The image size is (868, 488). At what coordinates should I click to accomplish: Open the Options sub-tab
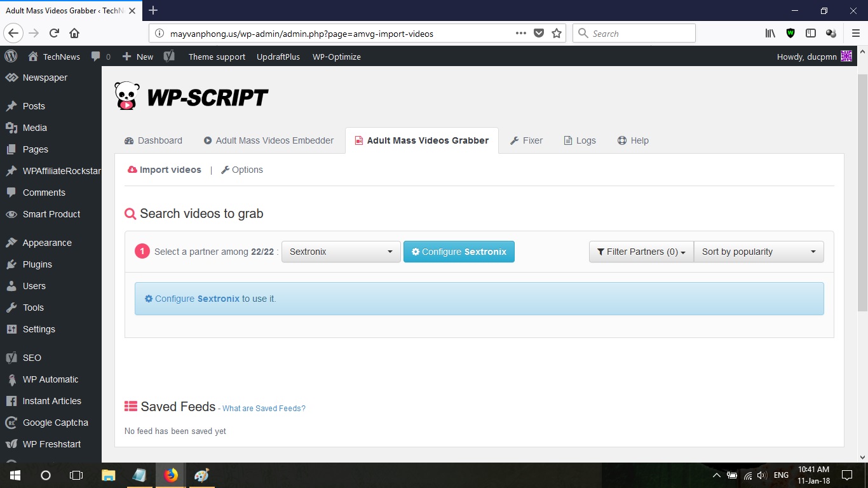coord(242,170)
